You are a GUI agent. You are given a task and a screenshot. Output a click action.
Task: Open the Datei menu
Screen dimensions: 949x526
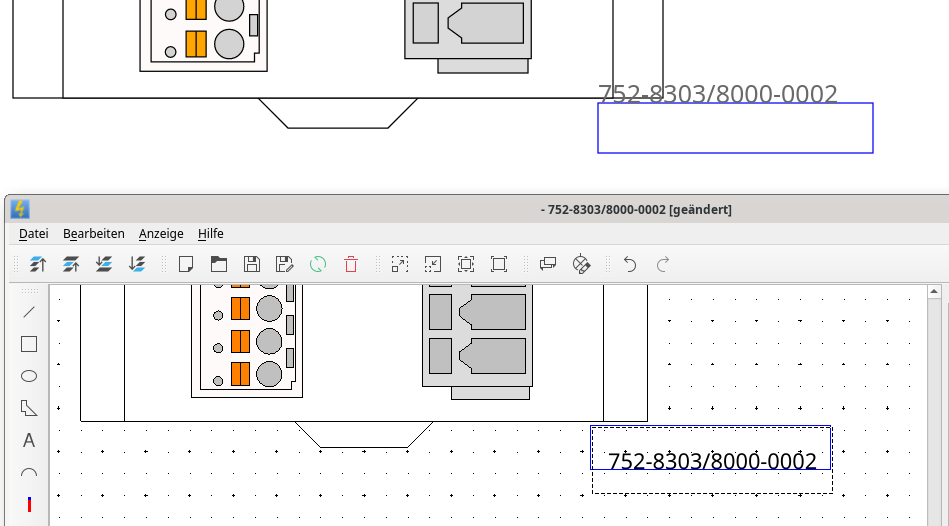click(x=33, y=233)
